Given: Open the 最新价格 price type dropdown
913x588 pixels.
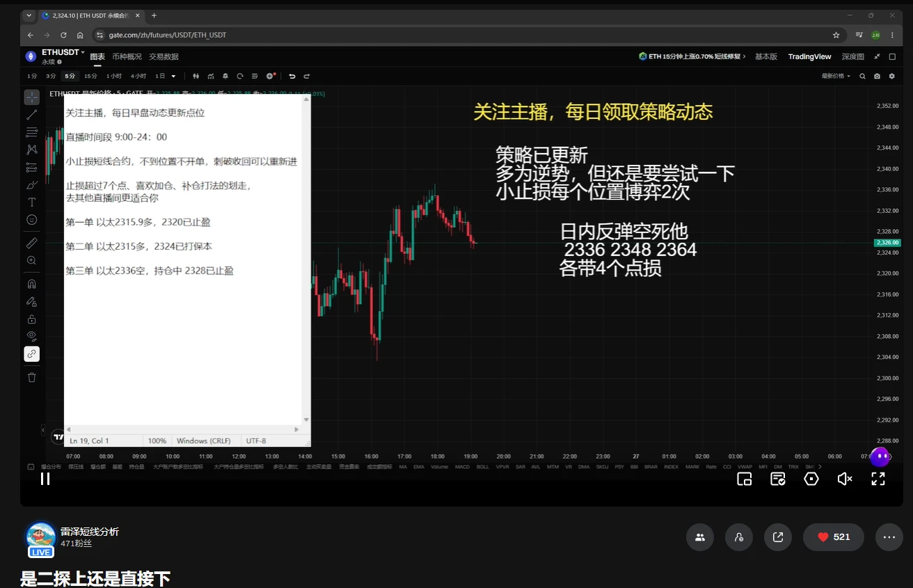Looking at the screenshot, I should click(836, 76).
